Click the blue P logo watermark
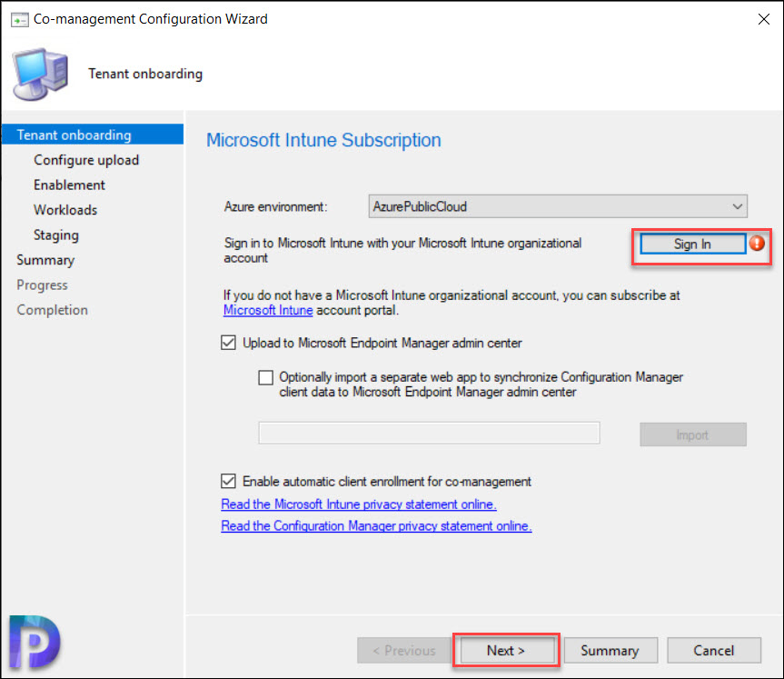Screen dimensions: 784x679 pyautogui.click(x=35, y=642)
